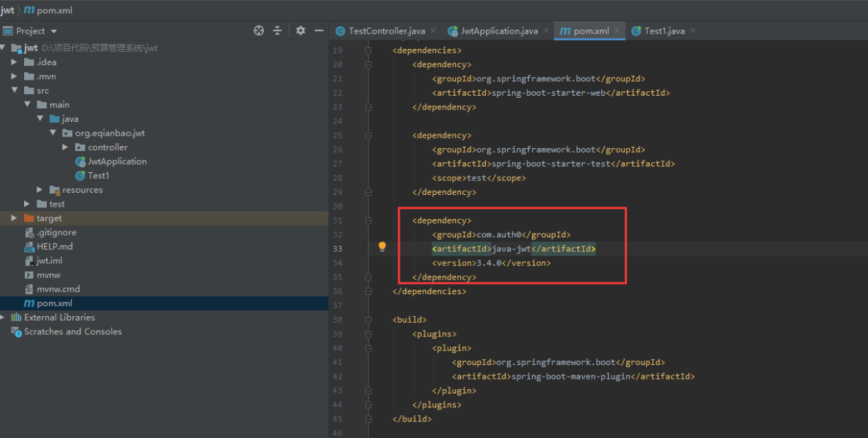Click spring-boot-maven-plugin artifactId text
The height and width of the screenshot is (438, 868).
pyautogui.click(x=571, y=377)
